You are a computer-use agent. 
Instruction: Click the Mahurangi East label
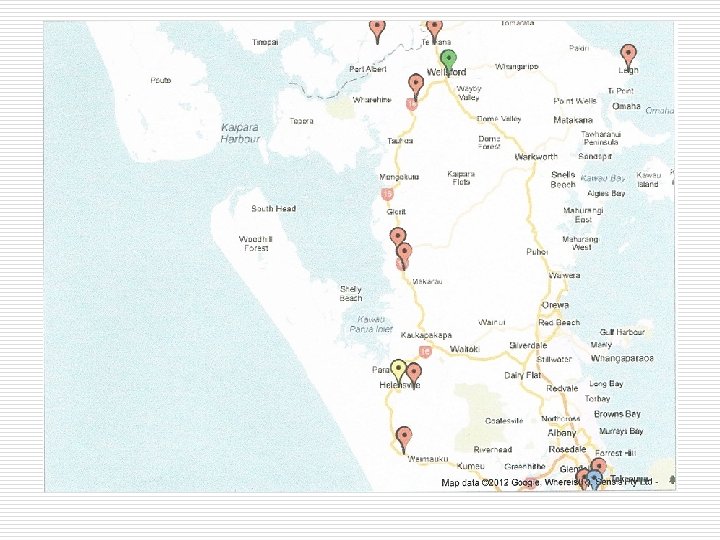coord(583,215)
